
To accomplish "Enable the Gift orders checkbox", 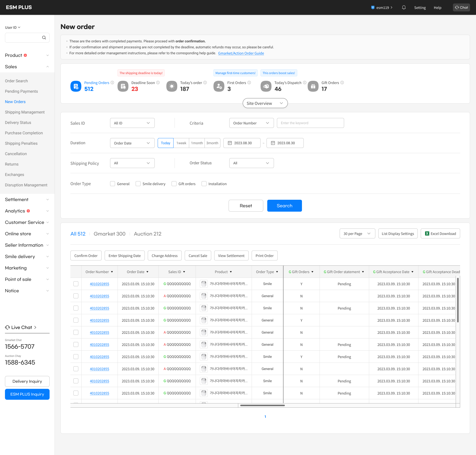I will [x=174, y=184].
